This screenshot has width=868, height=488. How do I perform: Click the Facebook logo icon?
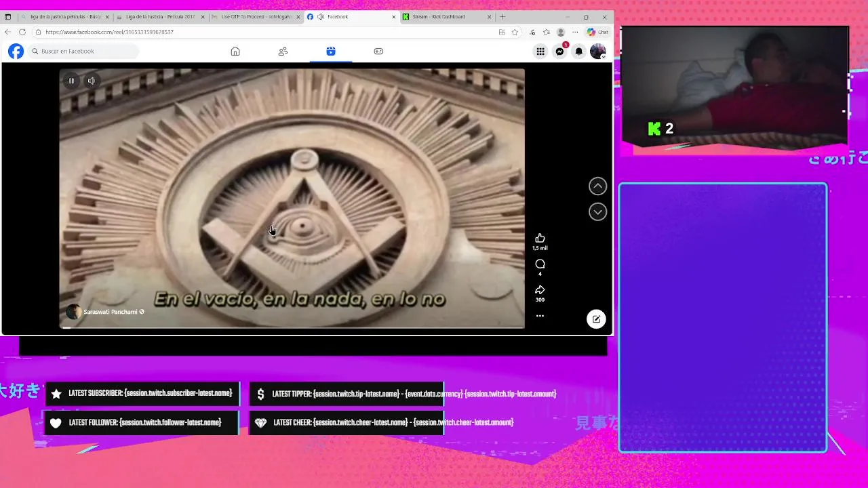pyautogui.click(x=16, y=52)
